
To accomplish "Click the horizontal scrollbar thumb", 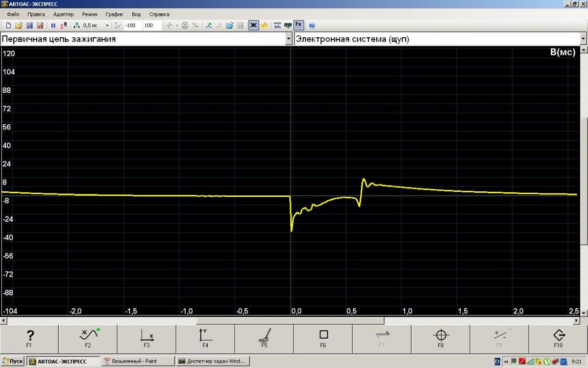I will point(290,320).
